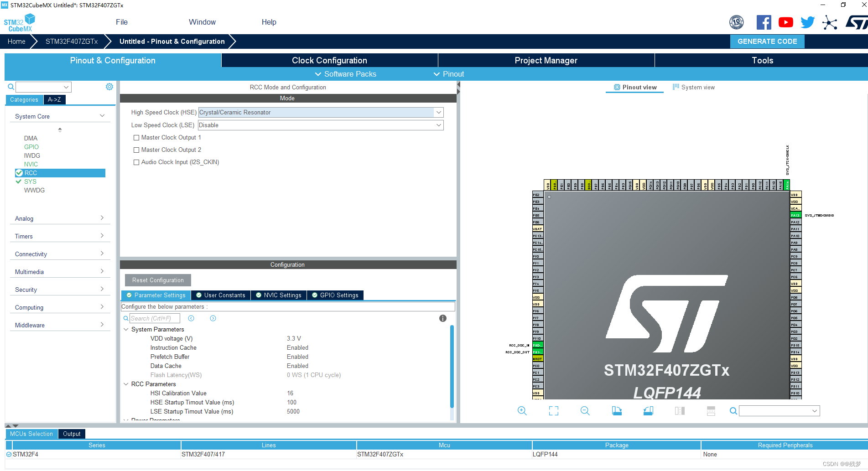Open the Low Speed Clock (LSE) dropdown

438,125
